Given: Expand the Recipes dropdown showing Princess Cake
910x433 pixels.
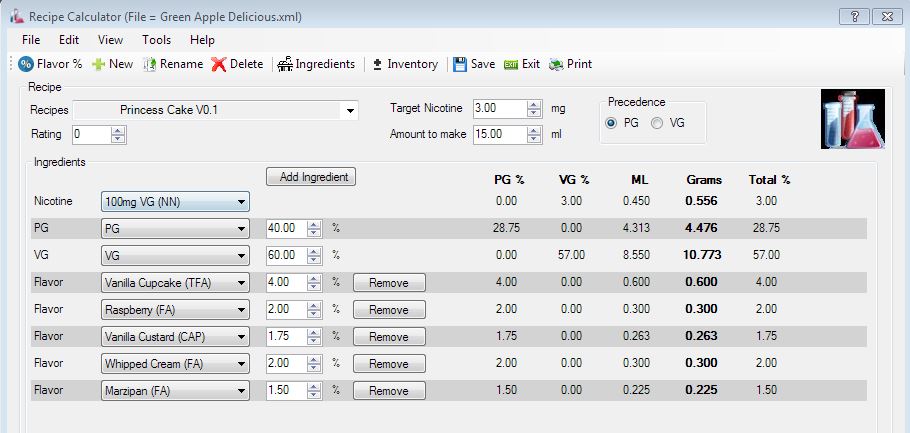Looking at the screenshot, I should coord(350,110).
